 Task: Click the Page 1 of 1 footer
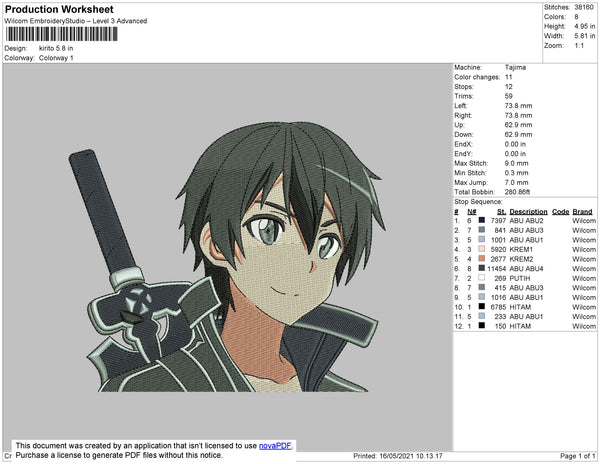(578, 456)
